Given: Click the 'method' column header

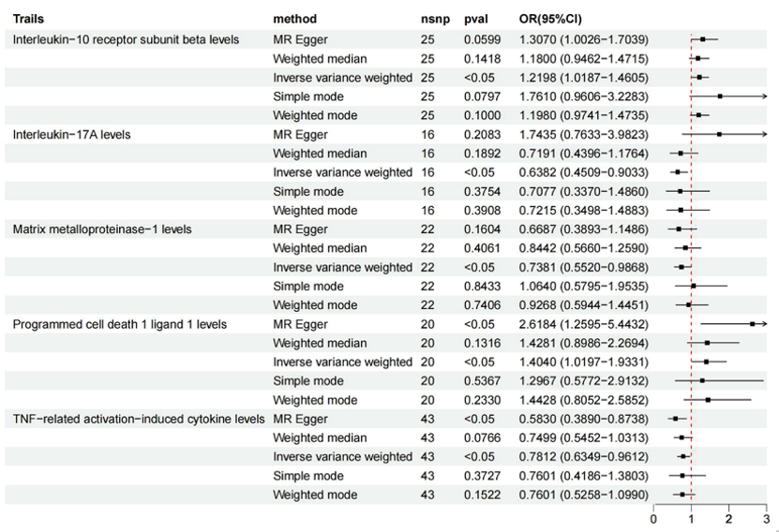Looking at the screenshot, I should pyautogui.click(x=294, y=19).
